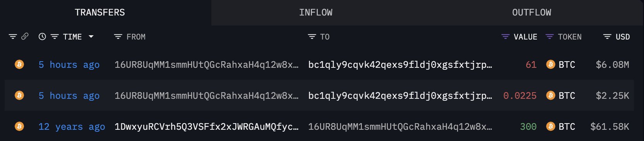Select the 0.0225 BTC transfer row
This screenshot has width=644, height=141.
pos(319,95)
